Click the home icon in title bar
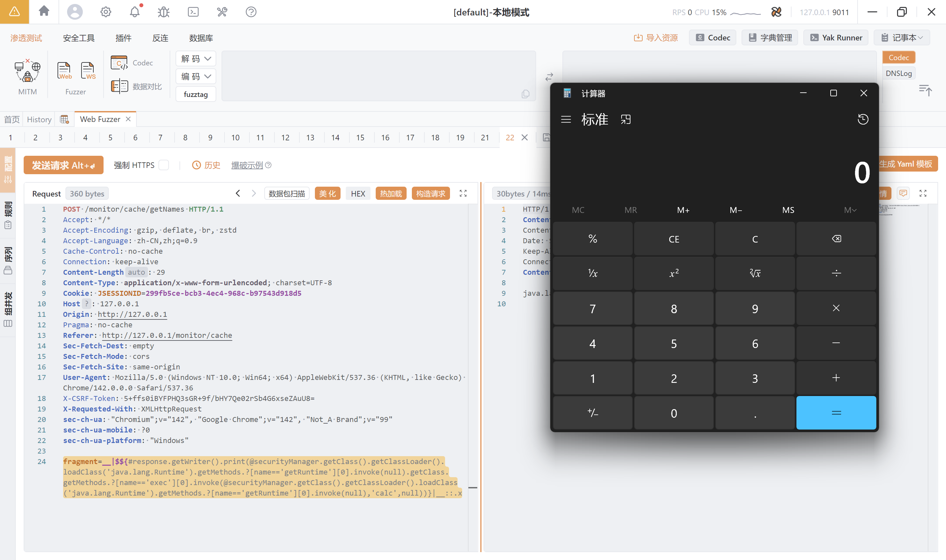This screenshot has height=560, width=946. 44,11
